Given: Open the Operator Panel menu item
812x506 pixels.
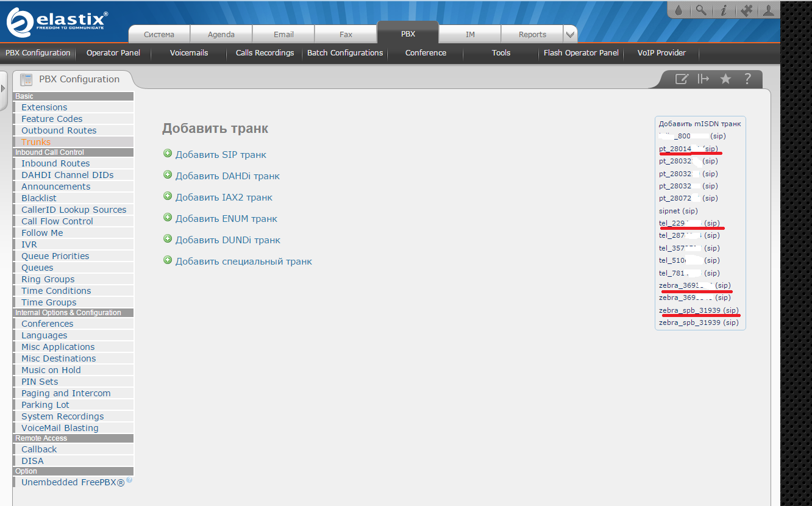Looking at the screenshot, I should [113, 53].
